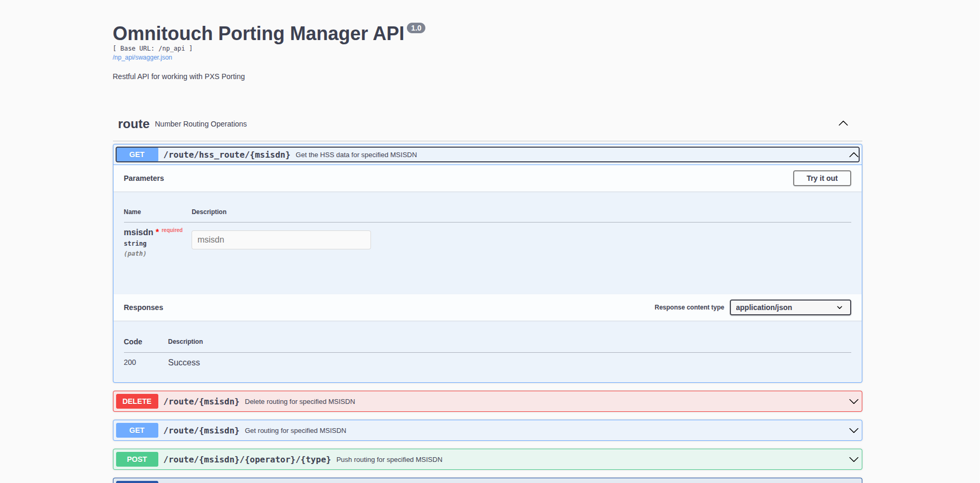The height and width of the screenshot is (483, 980).
Task: Click 'Push routing for specified MSISDN' summary
Action: (389, 459)
